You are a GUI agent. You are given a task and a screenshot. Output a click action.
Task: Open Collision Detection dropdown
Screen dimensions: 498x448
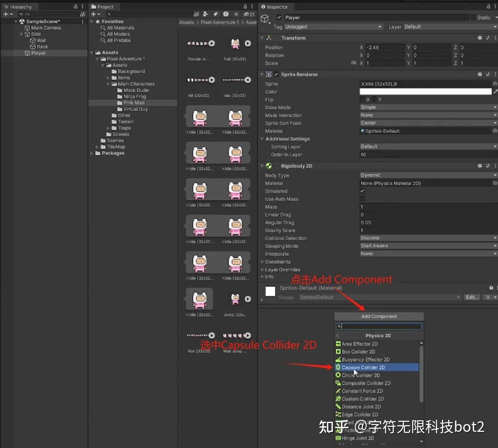tap(428, 238)
